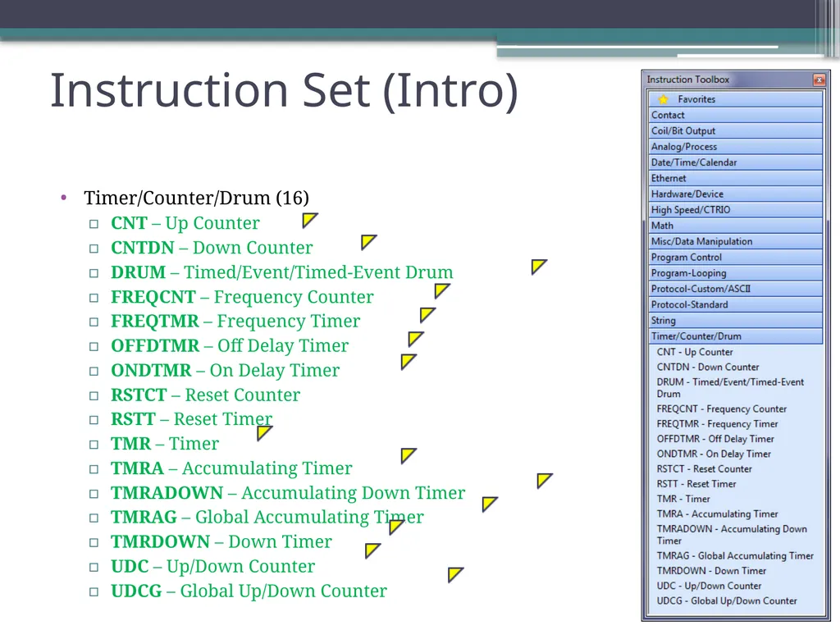Click slide text 'RSTT – Reset Timer'
The height and width of the screenshot is (630, 840).
191,419
